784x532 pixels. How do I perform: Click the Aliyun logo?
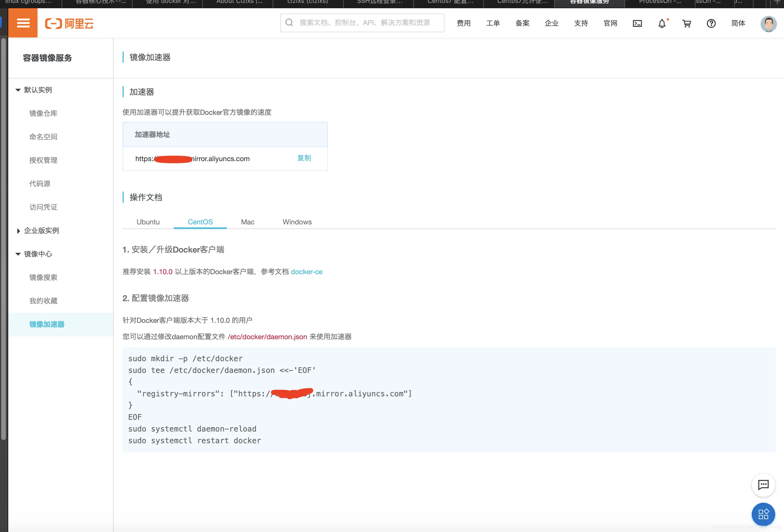pyautogui.click(x=69, y=23)
